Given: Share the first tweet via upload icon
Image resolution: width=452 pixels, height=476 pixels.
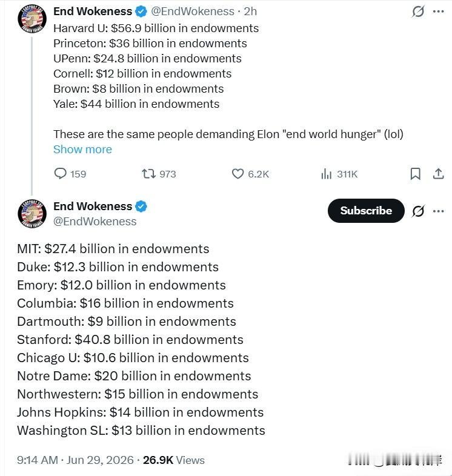Looking at the screenshot, I should [x=438, y=174].
